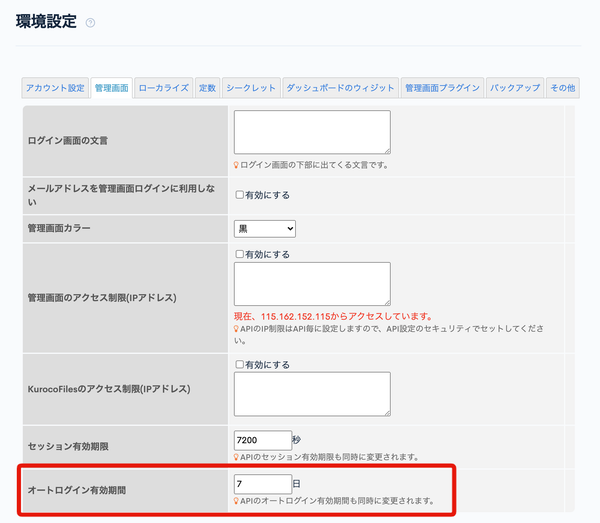Select the 管理画面 tab
Image resolution: width=600 pixels, height=523 pixels.
click(x=112, y=88)
